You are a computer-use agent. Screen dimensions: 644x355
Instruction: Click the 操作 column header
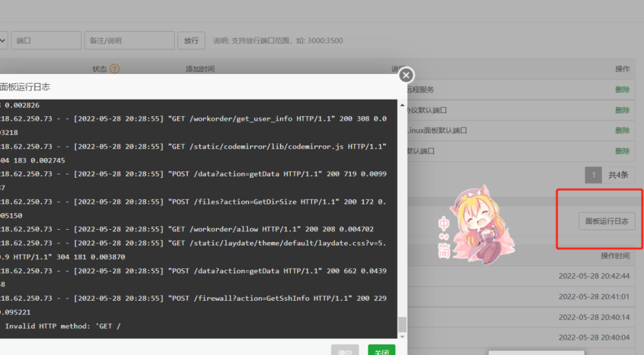pos(622,69)
